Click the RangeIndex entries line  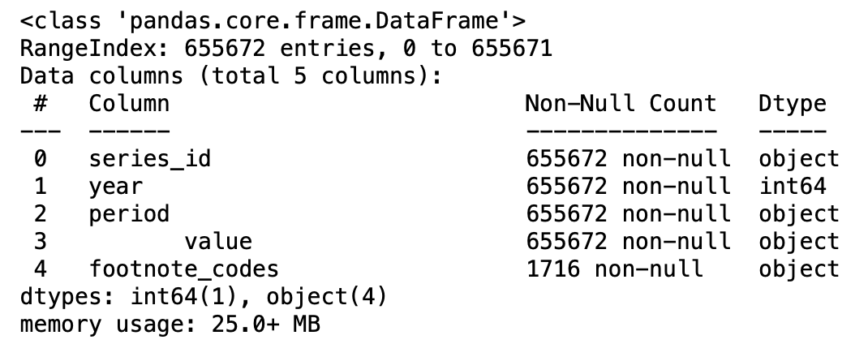point(286,47)
